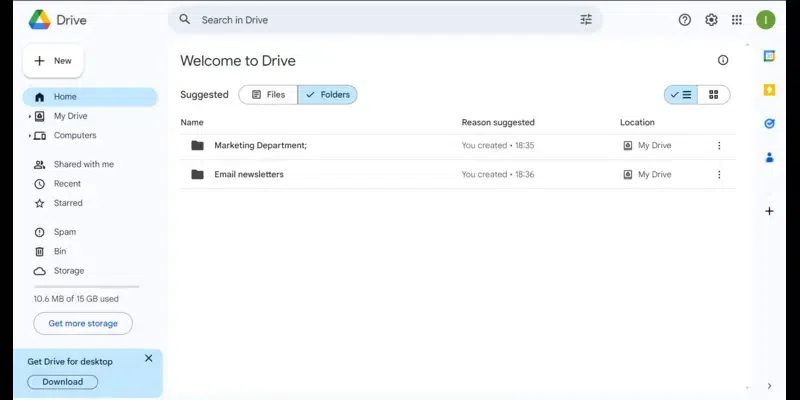Click the New button

click(x=53, y=61)
